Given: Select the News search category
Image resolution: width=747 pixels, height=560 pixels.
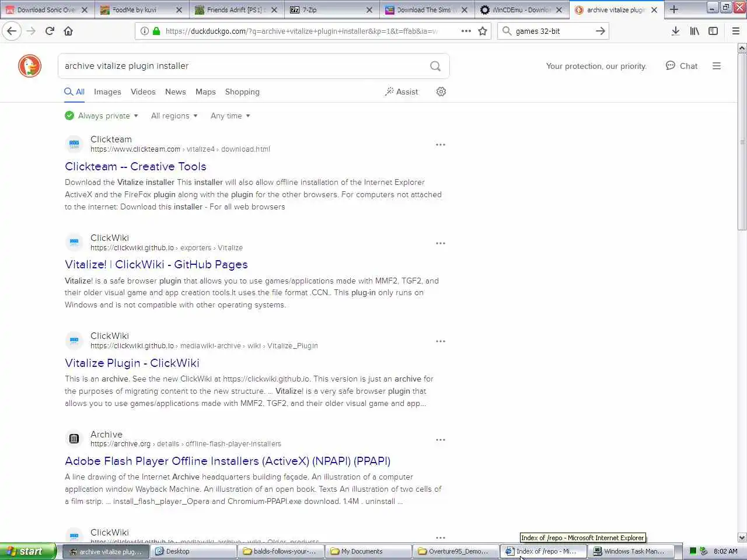Looking at the screenshot, I should [x=175, y=92].
